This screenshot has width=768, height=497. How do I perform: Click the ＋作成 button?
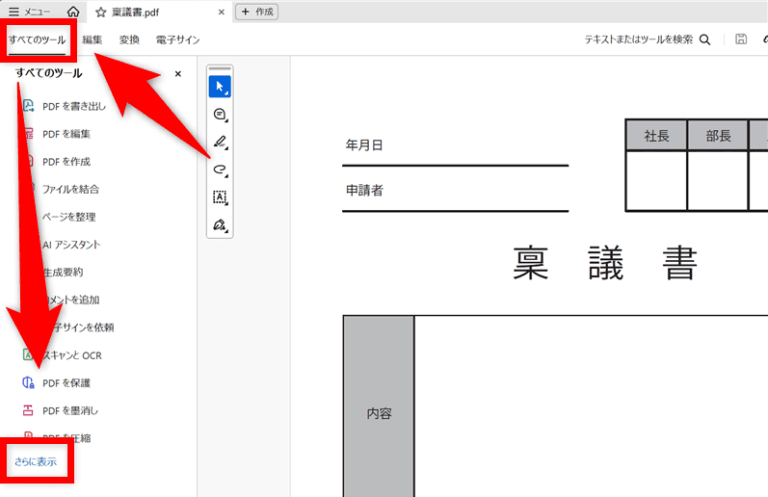click(257, 12)
